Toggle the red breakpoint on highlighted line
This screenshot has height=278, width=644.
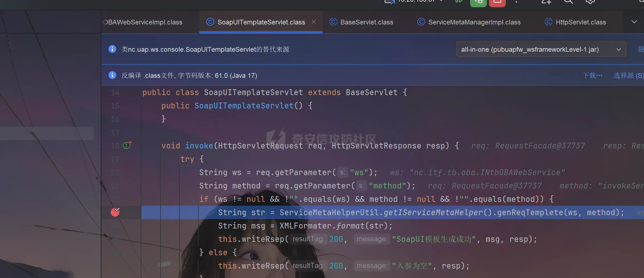(115, 212)
